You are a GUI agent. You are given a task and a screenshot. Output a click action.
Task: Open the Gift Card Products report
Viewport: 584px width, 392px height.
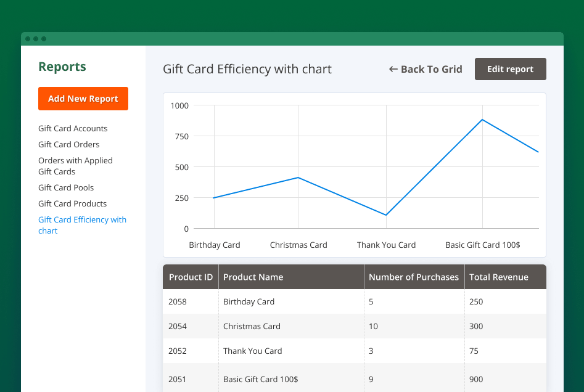pyautogui.click(x=72, y=203)
